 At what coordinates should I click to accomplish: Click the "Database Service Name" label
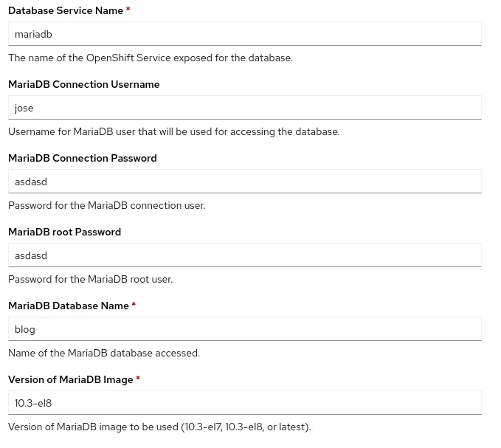pyautogui.click(x=66, y=10)
